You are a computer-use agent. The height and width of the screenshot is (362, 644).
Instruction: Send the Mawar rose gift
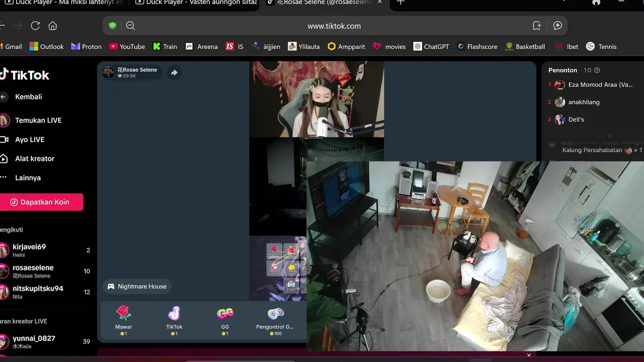[123, 320]
